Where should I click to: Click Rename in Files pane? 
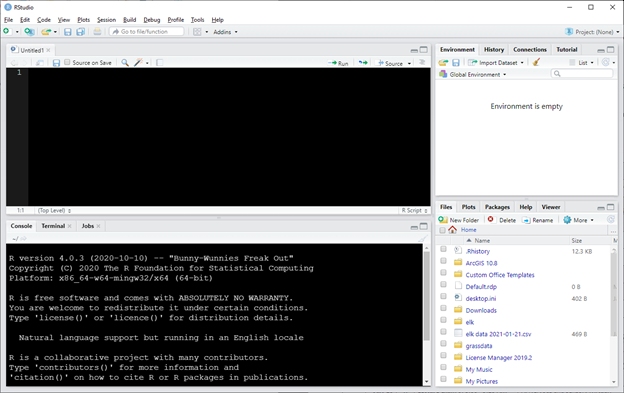point(538,220)
